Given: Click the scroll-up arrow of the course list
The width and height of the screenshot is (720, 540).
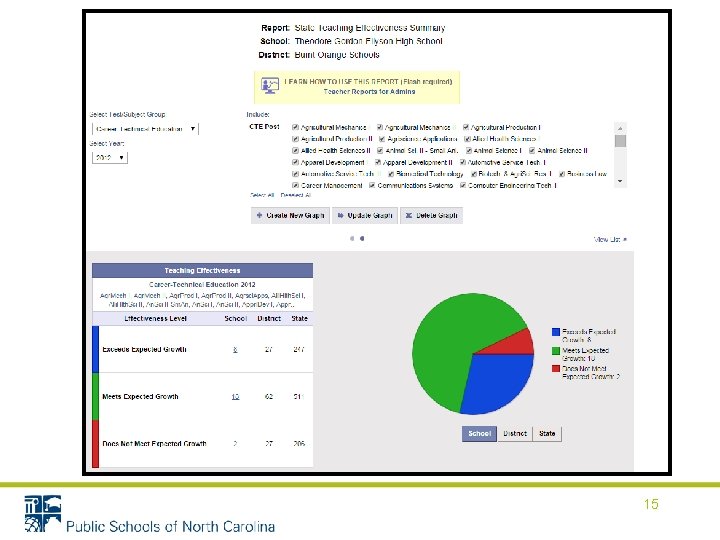Looking at the screenshot, I should pyautogui.click(x=620, y=128).
